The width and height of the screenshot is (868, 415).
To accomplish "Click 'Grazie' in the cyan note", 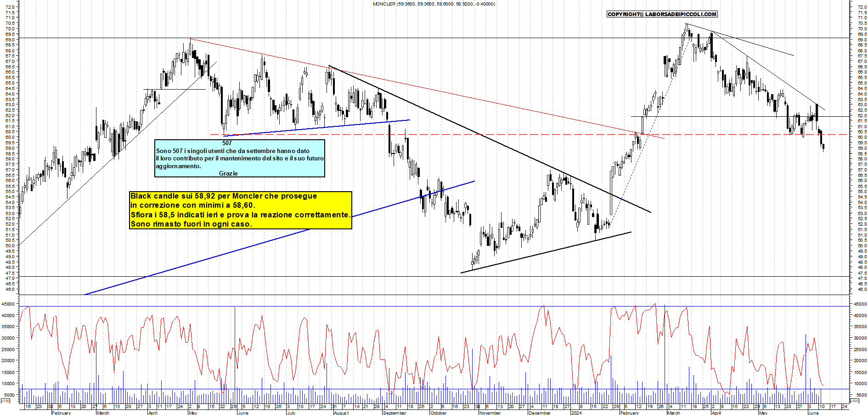I will pos(228,173).
